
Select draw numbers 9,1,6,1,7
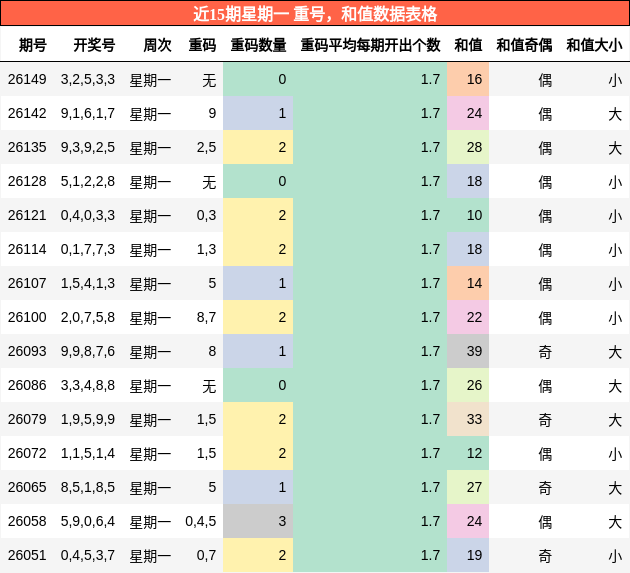tap(88, 113)
